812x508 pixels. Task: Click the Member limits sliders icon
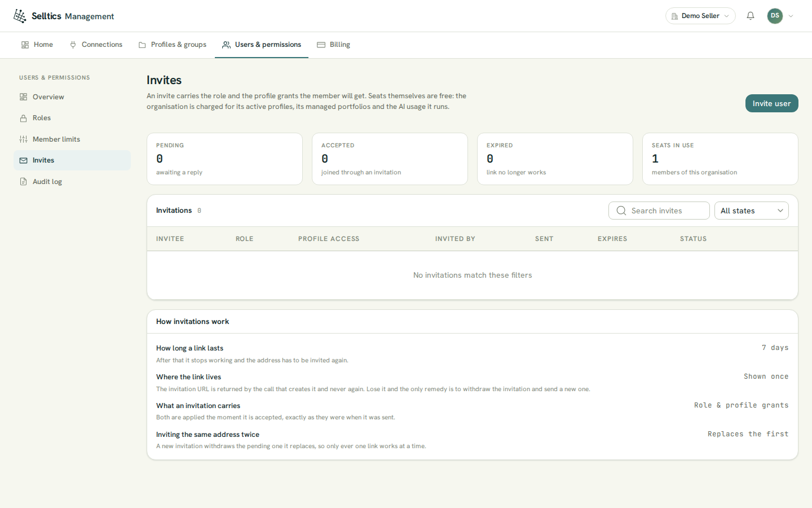click(24, 139)
